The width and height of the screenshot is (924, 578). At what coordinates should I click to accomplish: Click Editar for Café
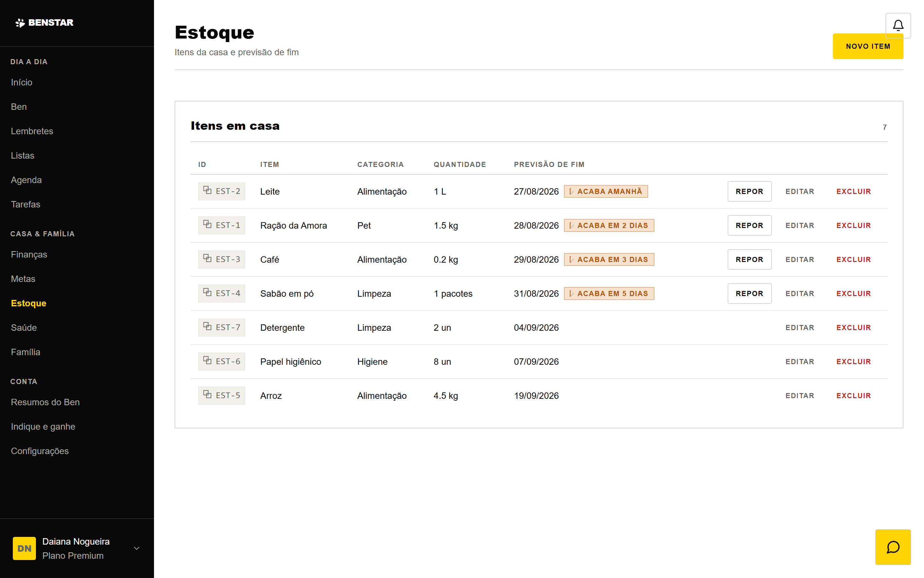point(800,259)
